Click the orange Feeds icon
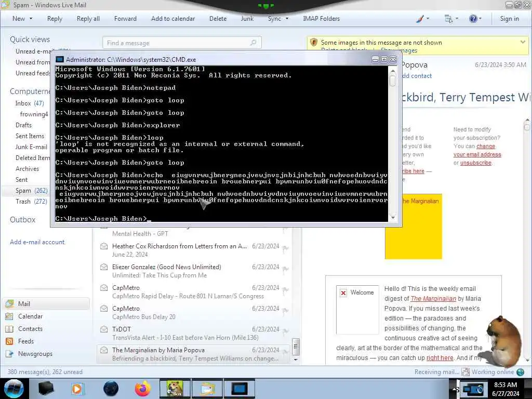The height and width of the screenshot is (399, 532). 9,341
